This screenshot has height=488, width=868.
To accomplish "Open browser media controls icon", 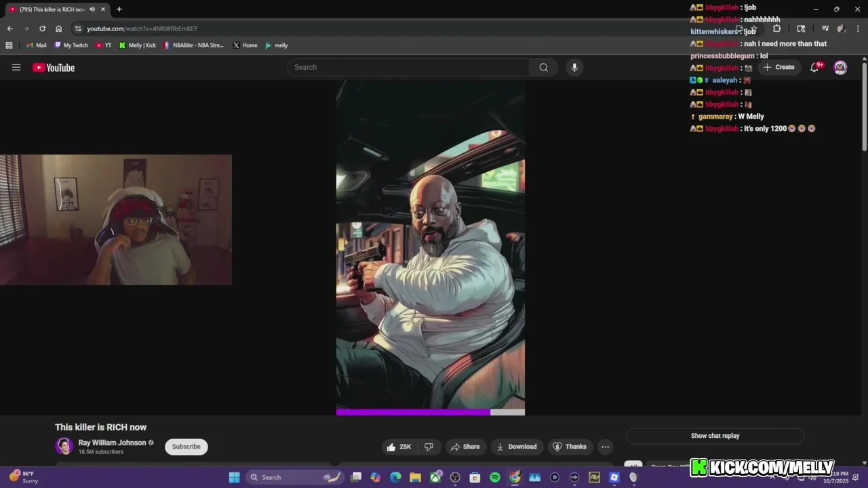I will 825,28.
